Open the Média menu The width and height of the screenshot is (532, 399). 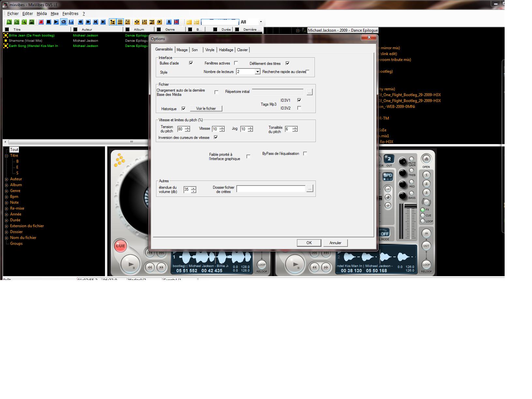click(42, 14)
